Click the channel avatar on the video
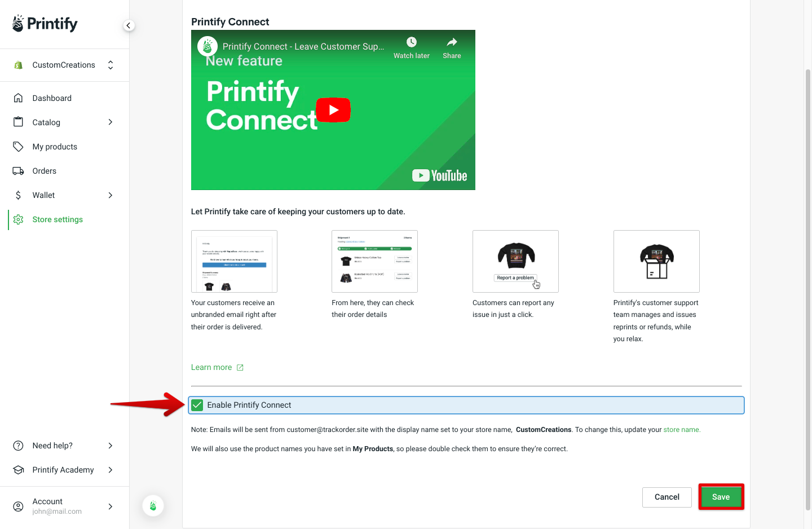 click(x=208, y=46)
